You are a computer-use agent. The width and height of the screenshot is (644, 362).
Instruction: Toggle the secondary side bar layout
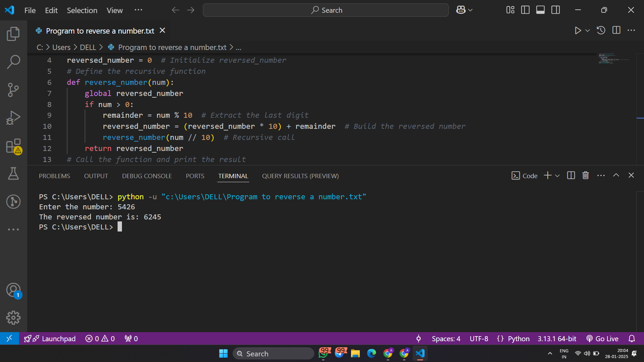click(x=556, y=10)
